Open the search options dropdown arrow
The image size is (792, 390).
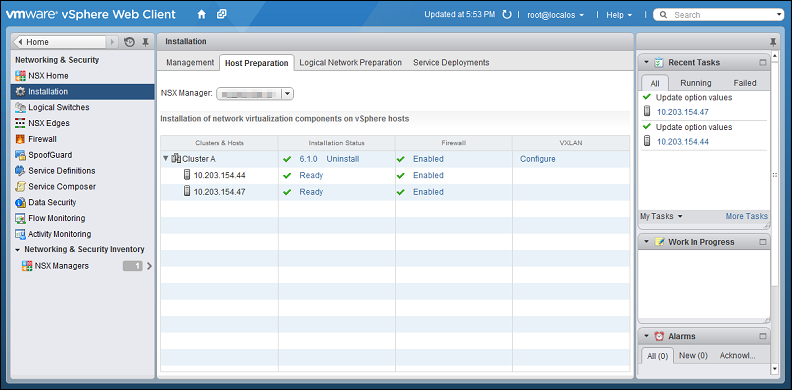click(x=780, y=15)
